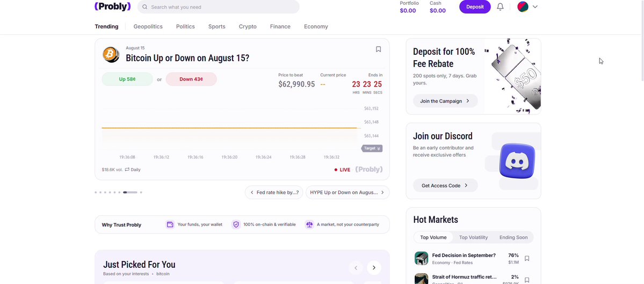Screen dimensions: 644x284
Task: Click Join the Campaign
Action: (445, 101)
